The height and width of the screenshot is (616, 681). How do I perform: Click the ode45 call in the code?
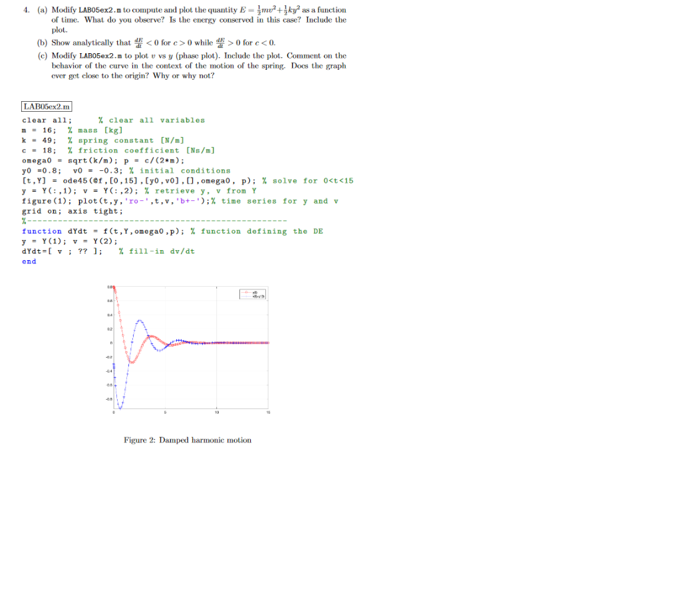tap(73, 180)
